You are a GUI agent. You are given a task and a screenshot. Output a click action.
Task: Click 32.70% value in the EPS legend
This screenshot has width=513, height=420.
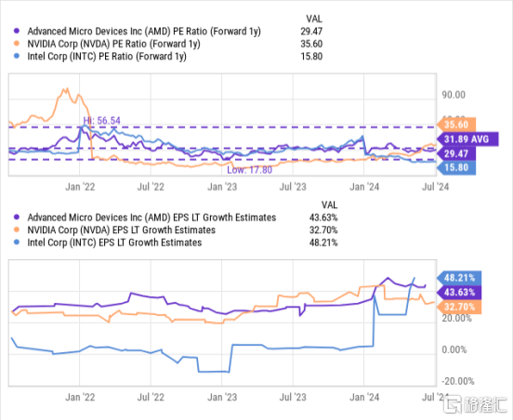click(x=323, y=230)
